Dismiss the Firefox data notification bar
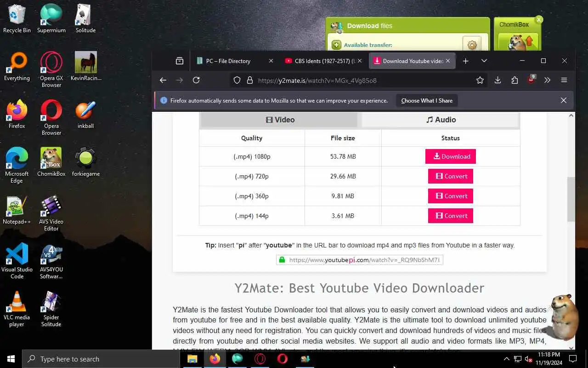Viewport: 588px width, 368px height. [564, 100]
